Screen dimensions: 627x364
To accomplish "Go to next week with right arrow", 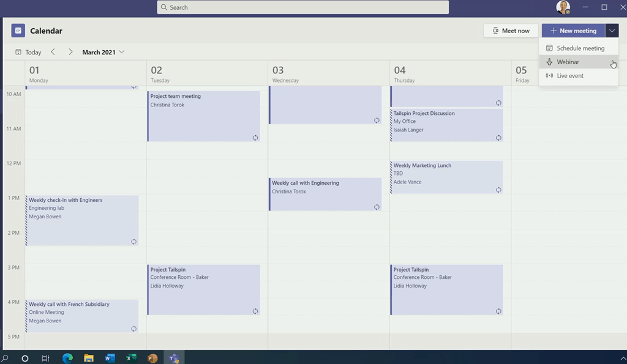I will coord(70,52).
